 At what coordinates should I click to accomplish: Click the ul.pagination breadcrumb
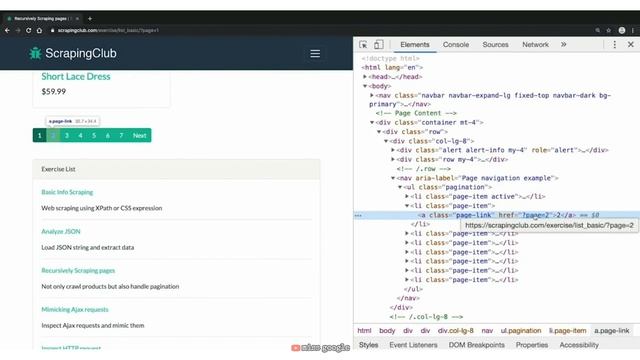tap(521, 331)
